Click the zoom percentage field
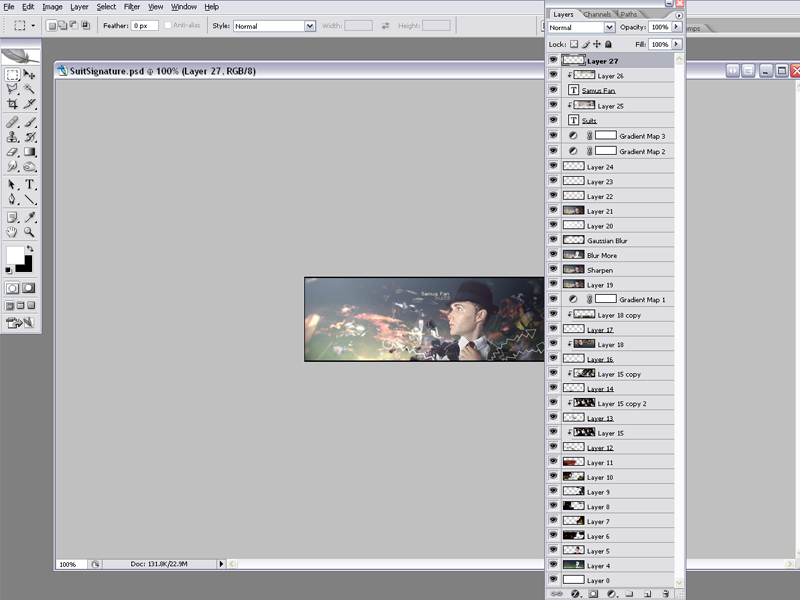The image size is (800, 600). coord(70,564)
